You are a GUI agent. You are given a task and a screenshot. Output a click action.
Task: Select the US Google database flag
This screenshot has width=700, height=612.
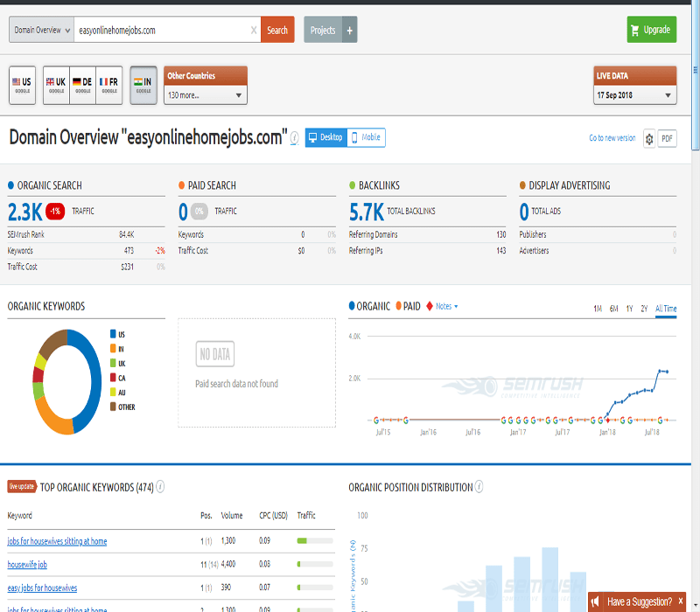pyautogui.click(x=23, y=85)
